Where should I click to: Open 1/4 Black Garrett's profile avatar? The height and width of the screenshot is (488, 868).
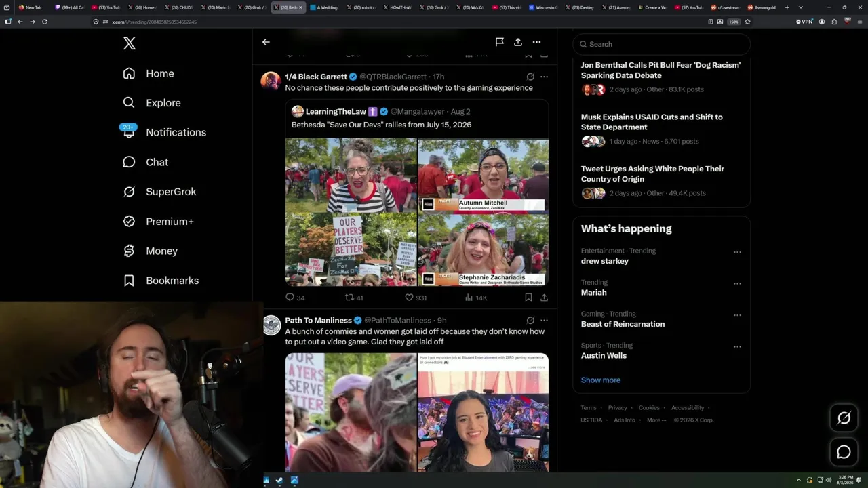click(x=271, y=81)
